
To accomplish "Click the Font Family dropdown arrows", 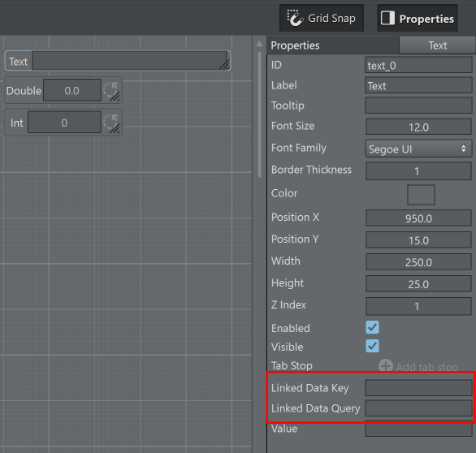I will [x=463, y=149].
